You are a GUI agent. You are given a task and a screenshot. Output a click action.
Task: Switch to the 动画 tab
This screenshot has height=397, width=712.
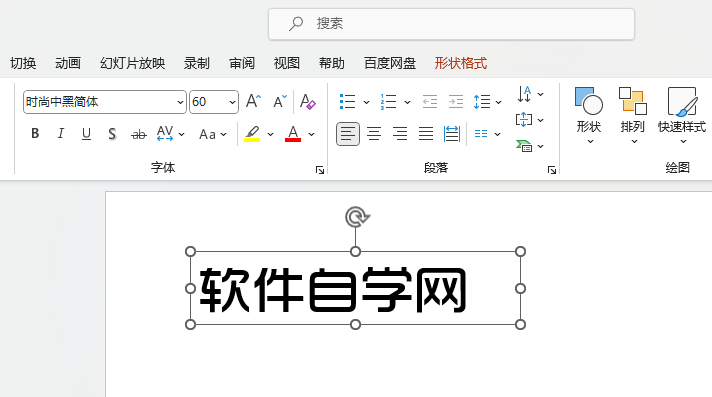tap(68, 63)
